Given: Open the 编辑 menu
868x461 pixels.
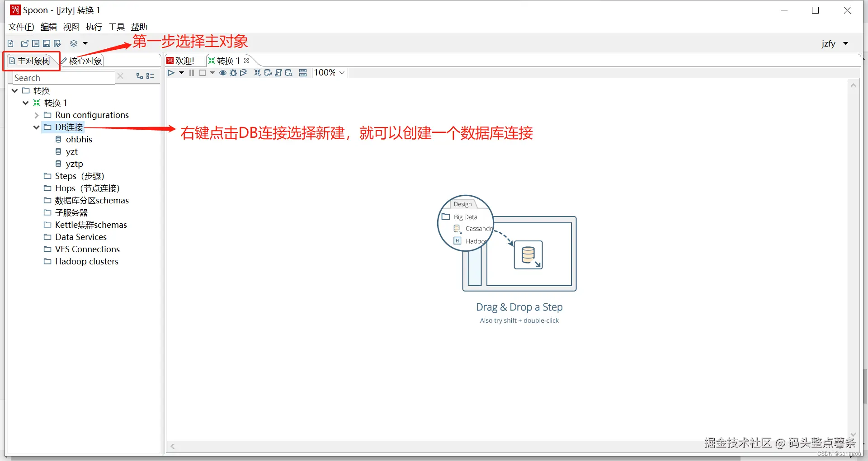Looking at the screenshot, I should (x=49, y=27).
